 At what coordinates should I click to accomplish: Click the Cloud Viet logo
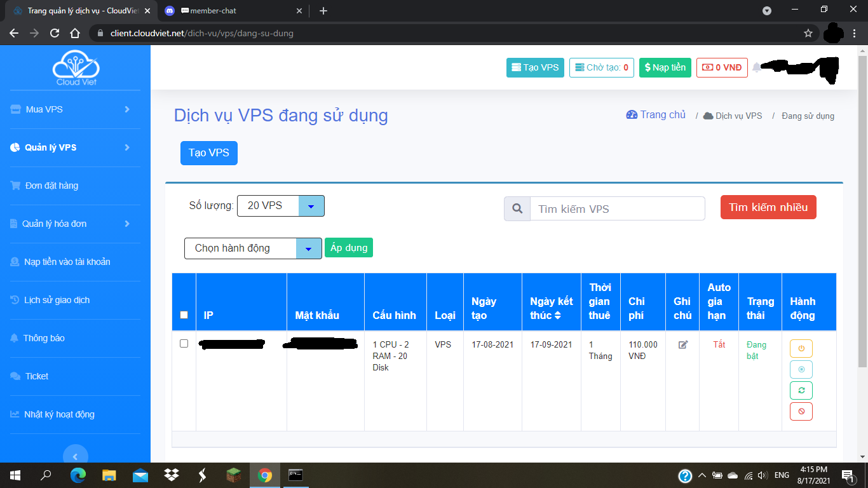[76, 68]
